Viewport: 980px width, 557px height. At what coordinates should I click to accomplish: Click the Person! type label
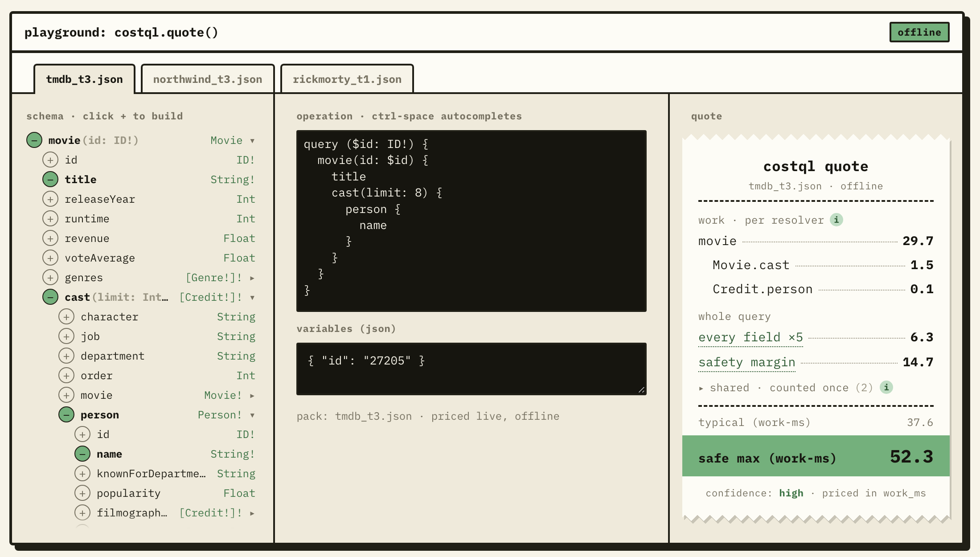[220, 415]
